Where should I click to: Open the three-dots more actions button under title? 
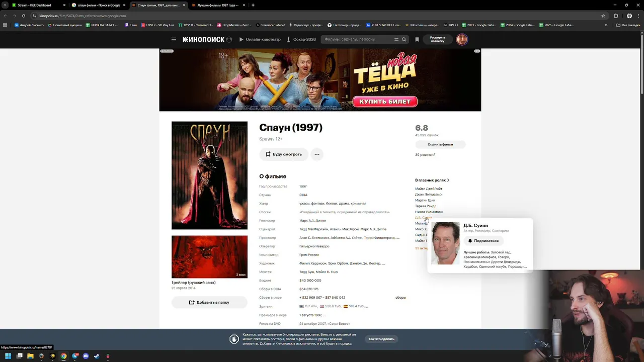pyautogui.click(x=316, y=154)
